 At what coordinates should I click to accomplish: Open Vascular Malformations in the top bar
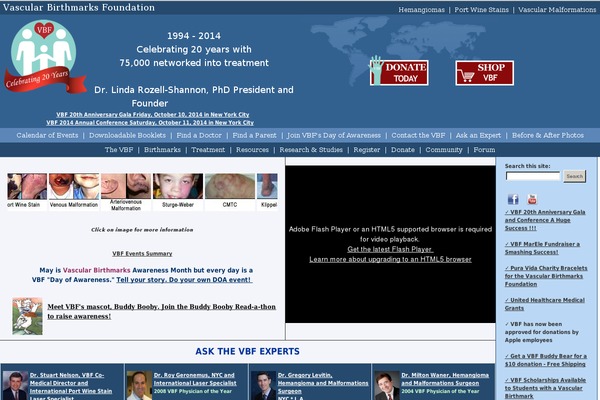(x=557, y=10)
